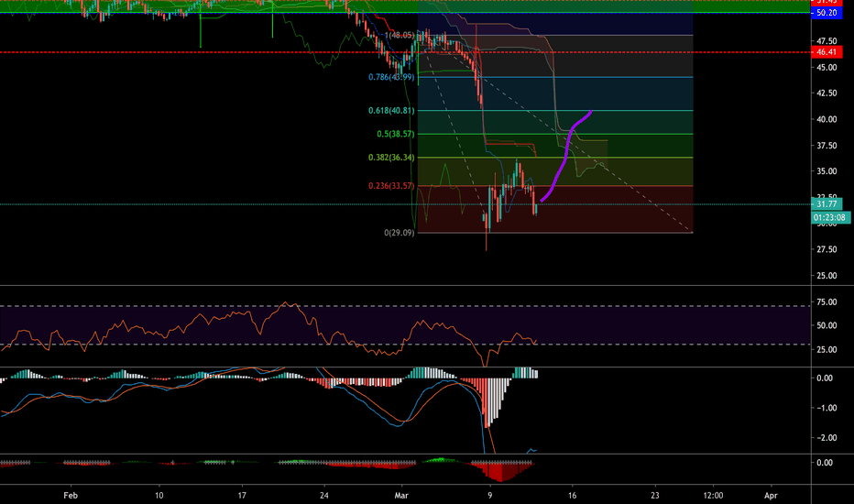
Task: Click the 10 date on time axis
Action: click(159, 495)
